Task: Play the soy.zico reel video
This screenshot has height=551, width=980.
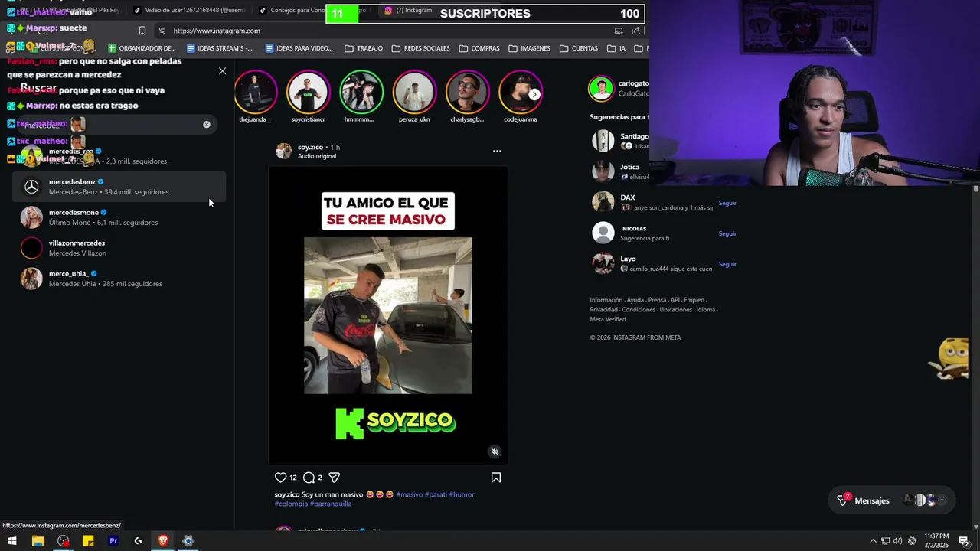Action: click(x=388, y=315)
